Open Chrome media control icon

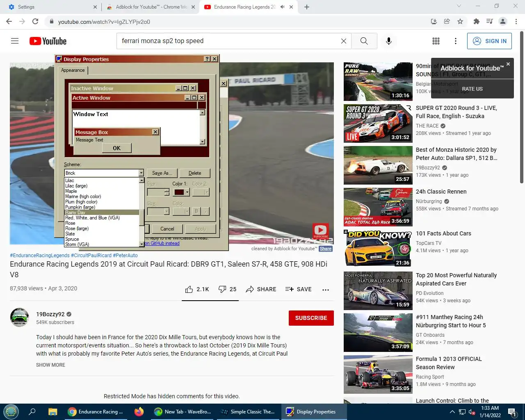click(489, 21)
